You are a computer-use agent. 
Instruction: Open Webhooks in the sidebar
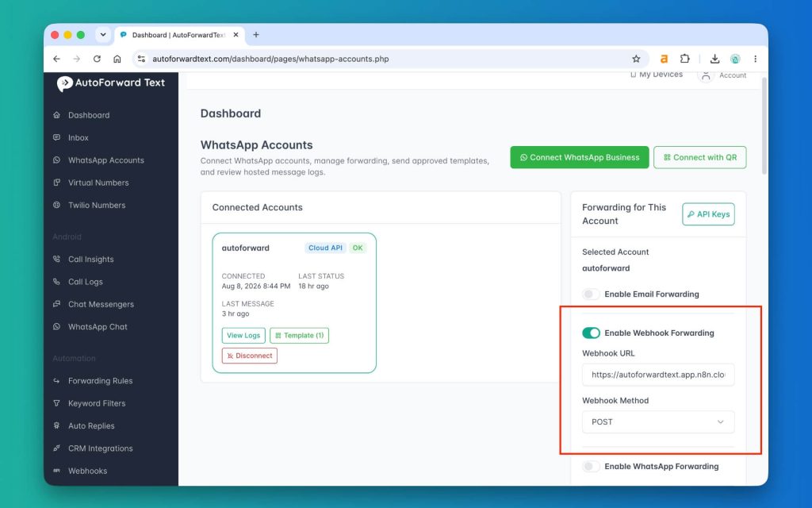click(x=87, y=471)
